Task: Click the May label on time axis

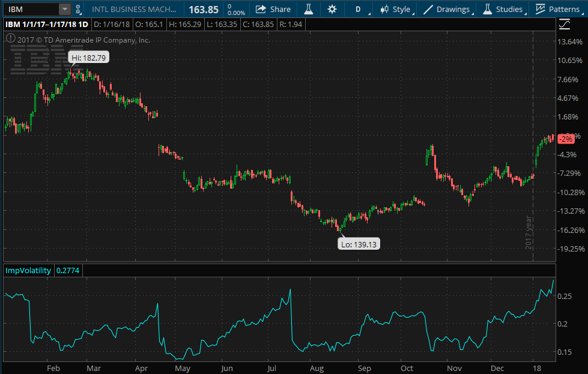Action: 183,369
